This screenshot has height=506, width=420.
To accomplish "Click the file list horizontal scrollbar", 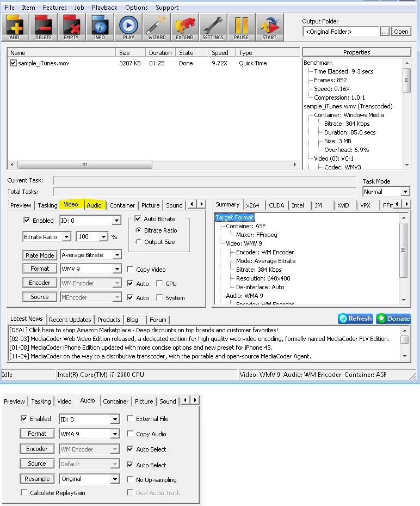I will coord(85,164).
